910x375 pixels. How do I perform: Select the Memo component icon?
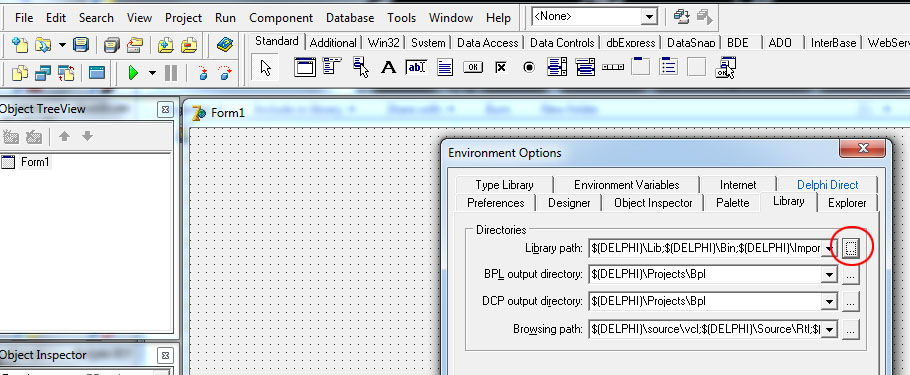coord(445,67)
